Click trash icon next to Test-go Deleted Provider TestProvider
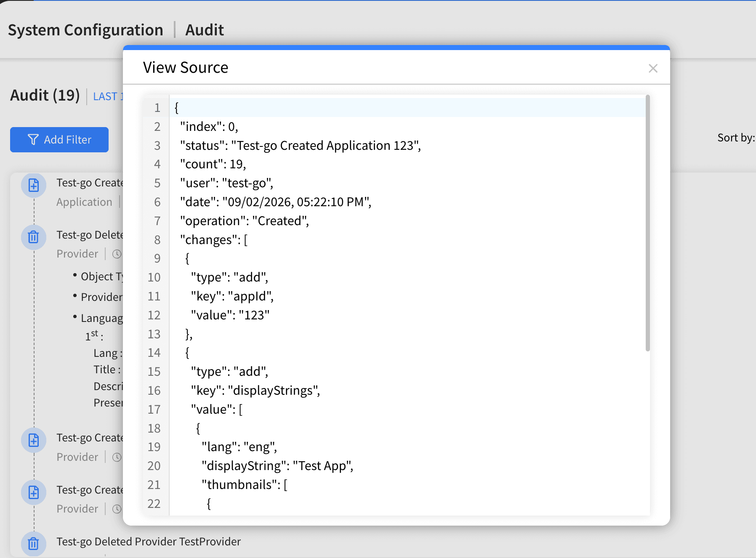Image resolution: width=756 pixels, height=558 pixels. tap(34, 544)
